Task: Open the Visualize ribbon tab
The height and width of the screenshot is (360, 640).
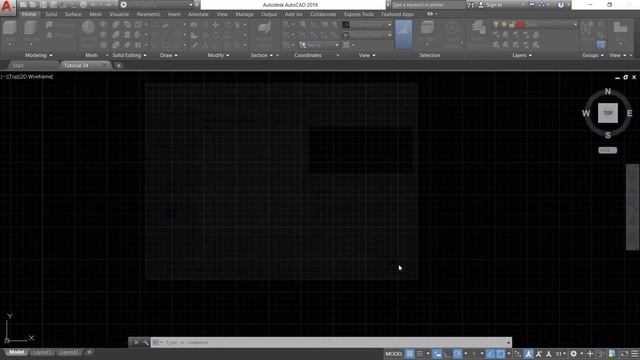Action: tap(119, 14)
